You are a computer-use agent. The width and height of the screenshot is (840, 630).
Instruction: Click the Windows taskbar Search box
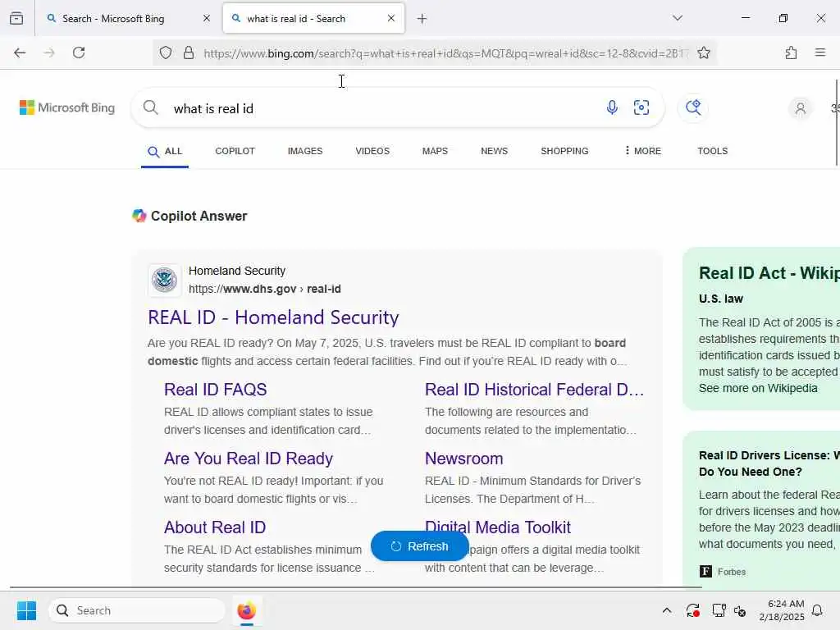pyautogui.click(x=137, y=610)
